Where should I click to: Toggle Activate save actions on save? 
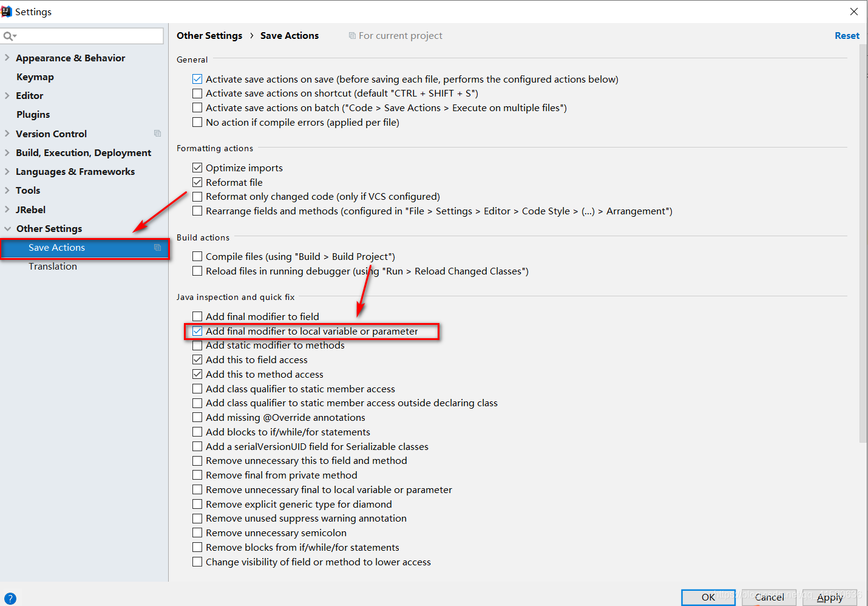point(197,79)
